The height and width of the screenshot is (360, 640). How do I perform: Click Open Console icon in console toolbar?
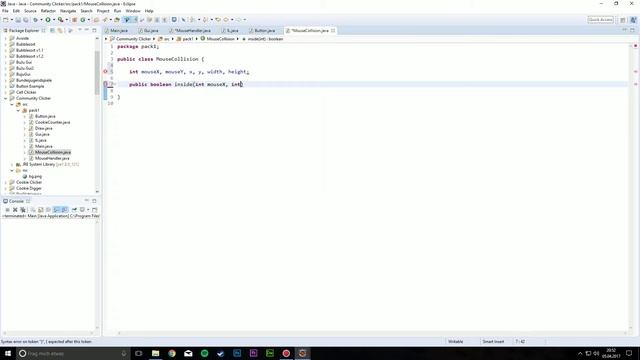tap(94, 209)
